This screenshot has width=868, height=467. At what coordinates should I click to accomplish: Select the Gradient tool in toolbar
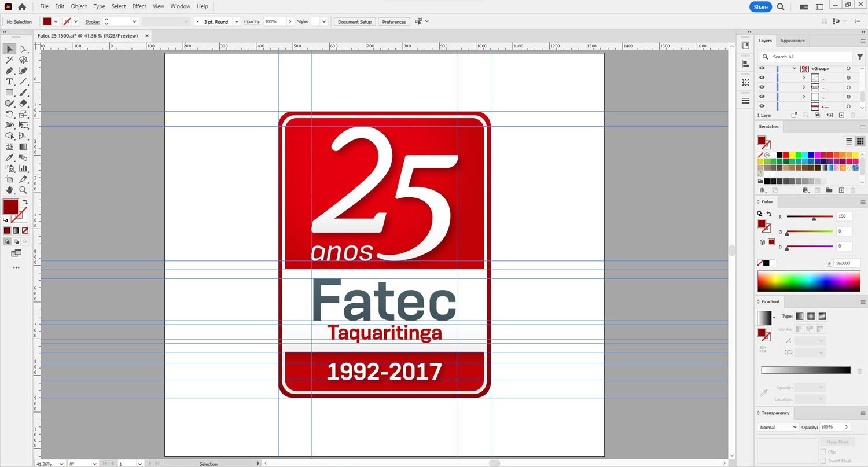pos(23,147)
